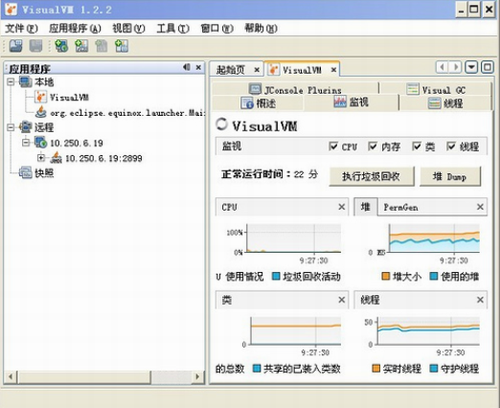This screenshot has width=500, height=408.
Task: Click the 堆 Dump button
Action: pyautogui.click(x=450, y=176)
